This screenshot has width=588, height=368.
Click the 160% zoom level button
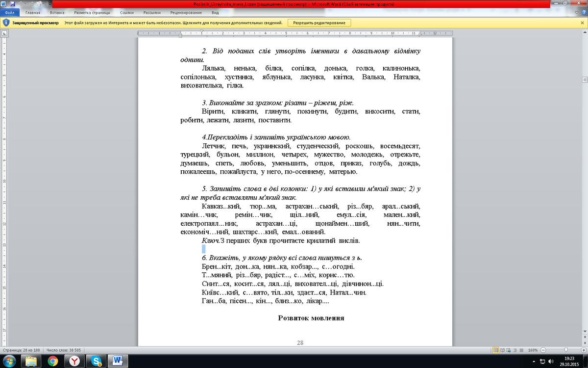(533, 350)
